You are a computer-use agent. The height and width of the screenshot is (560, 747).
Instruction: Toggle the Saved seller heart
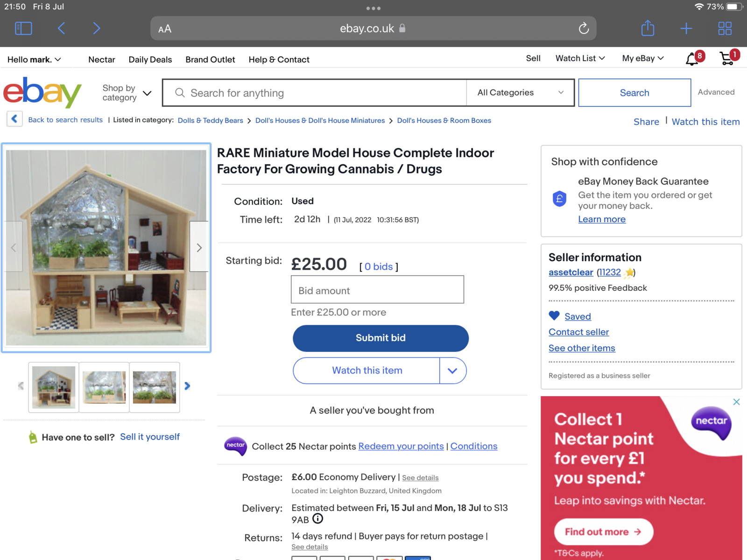(x=554, y=316)
